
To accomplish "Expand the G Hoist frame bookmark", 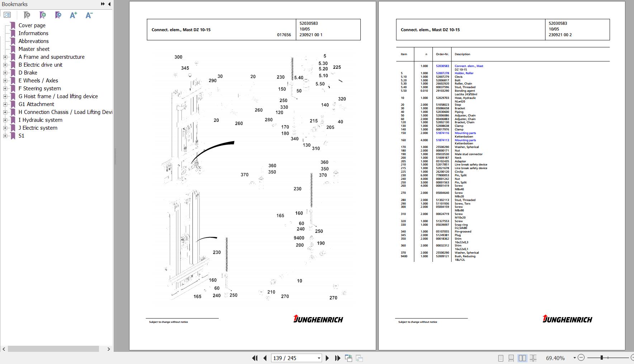I will 5,96.
